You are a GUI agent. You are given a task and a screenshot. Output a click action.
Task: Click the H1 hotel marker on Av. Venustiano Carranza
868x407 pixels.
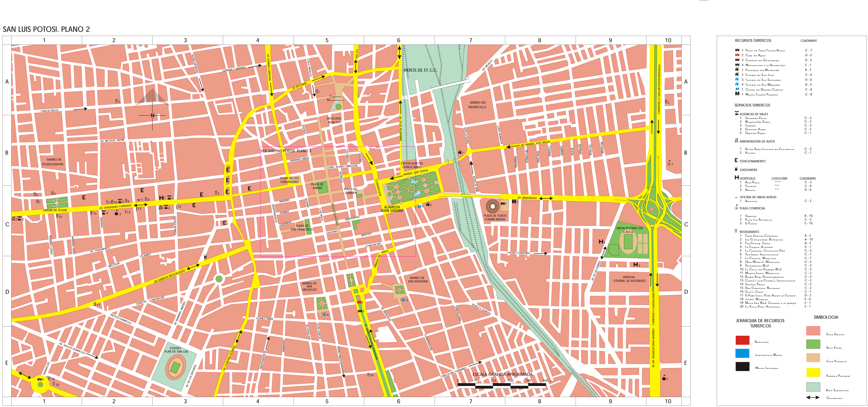(162, 198)
